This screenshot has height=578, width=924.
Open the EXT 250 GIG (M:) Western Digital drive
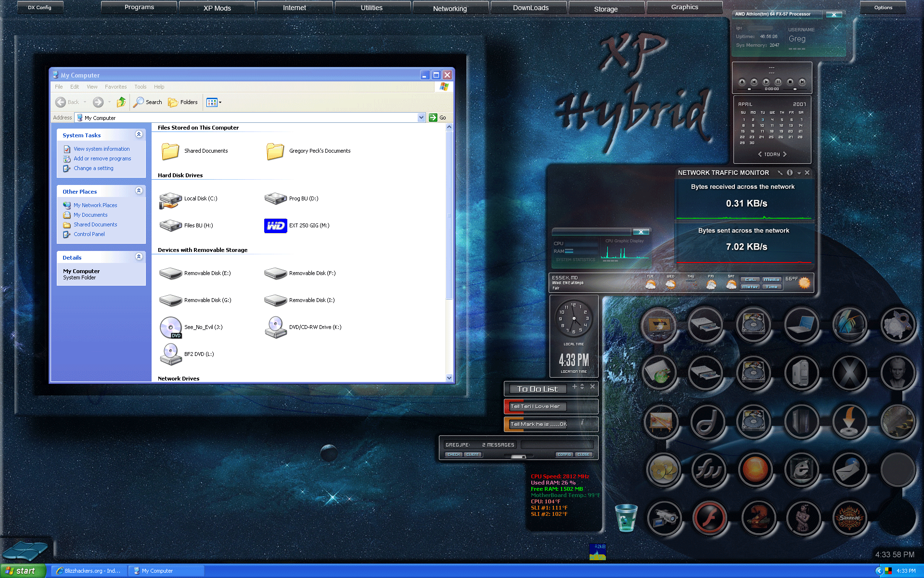coord(297,225)
